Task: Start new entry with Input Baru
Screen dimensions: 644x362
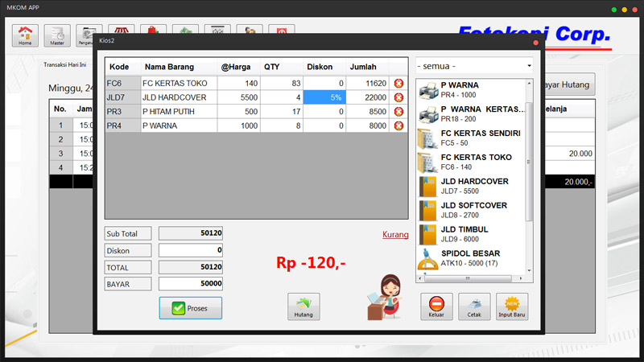Action: tap(512, 306)
